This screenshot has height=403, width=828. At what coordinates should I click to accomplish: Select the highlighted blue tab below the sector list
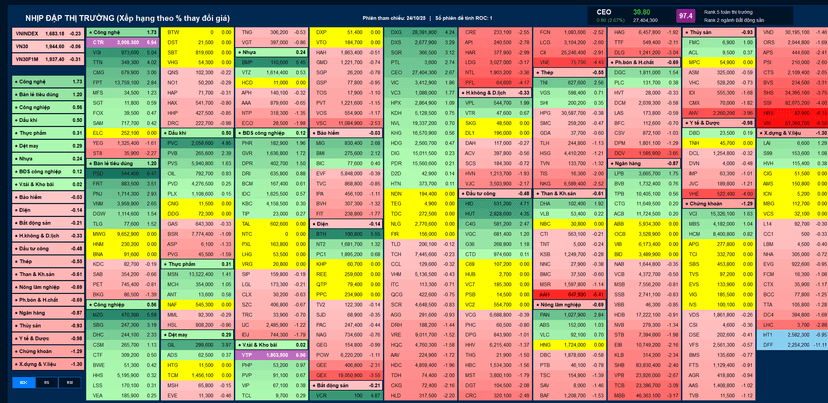click(x=23, y=382)
